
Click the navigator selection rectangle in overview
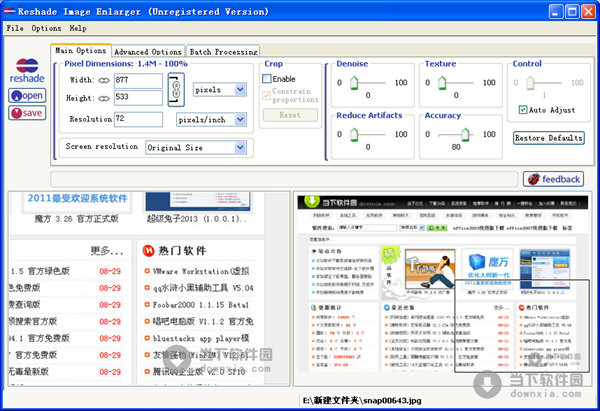(522, 325)
